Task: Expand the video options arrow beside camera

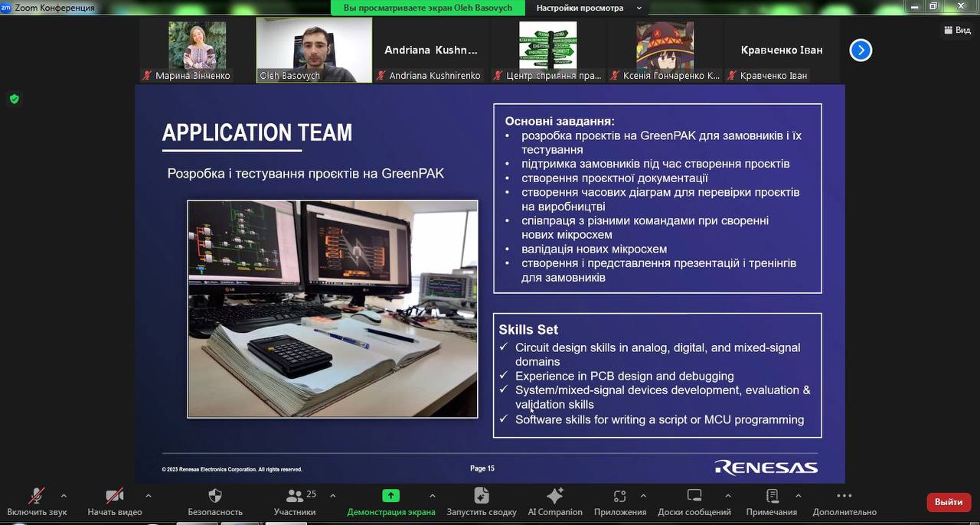Action: click(x=148, y=495)
